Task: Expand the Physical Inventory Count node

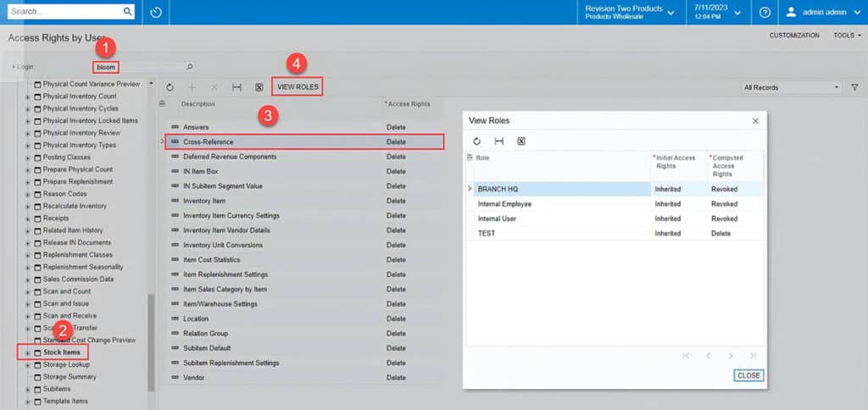Action: (x=28, y=97)
